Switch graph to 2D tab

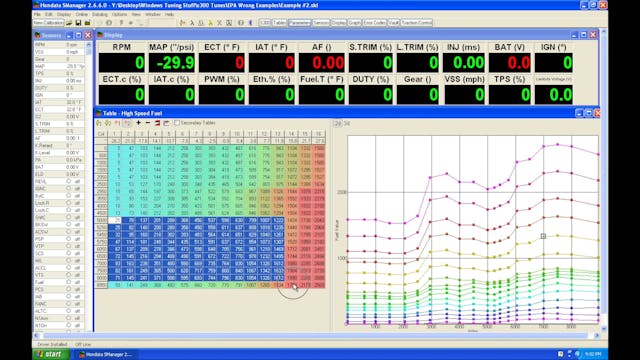point(338,123)
